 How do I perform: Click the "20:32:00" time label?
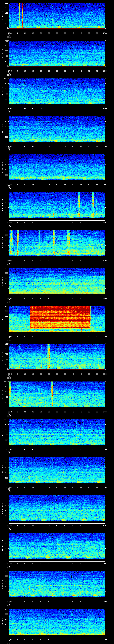point(9,639)
